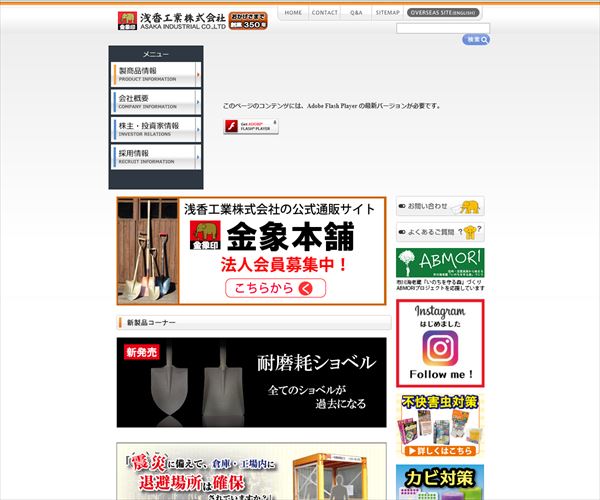Image resolution: width=600 pixels, height=500 pixels.
Task: Click the Instagram logo icon
Action: click(440, 348)
